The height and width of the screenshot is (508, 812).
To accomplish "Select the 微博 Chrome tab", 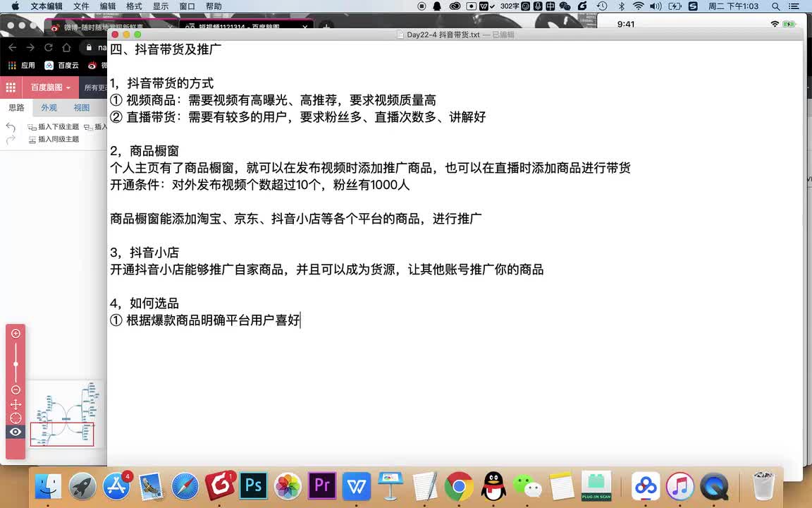I will 110,26.
